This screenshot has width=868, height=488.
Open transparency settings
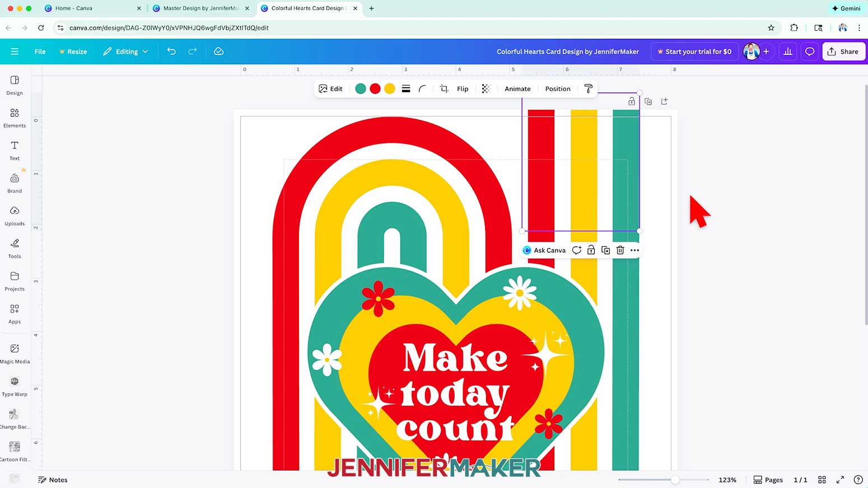[x=486, y=89]
